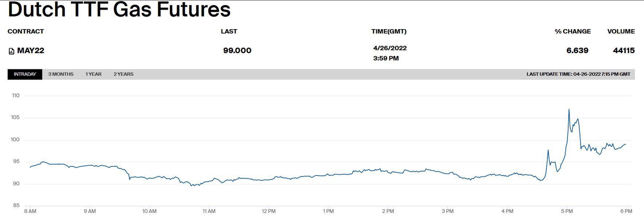
Task: Select the INTRADAY tab
Action: 25,74
